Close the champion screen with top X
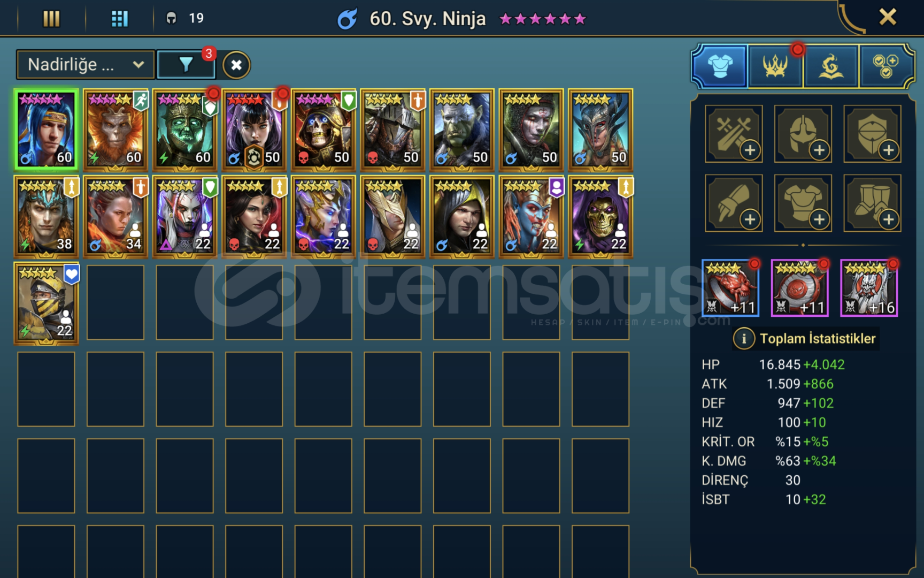Screen dimensions: 924x578 888,17
